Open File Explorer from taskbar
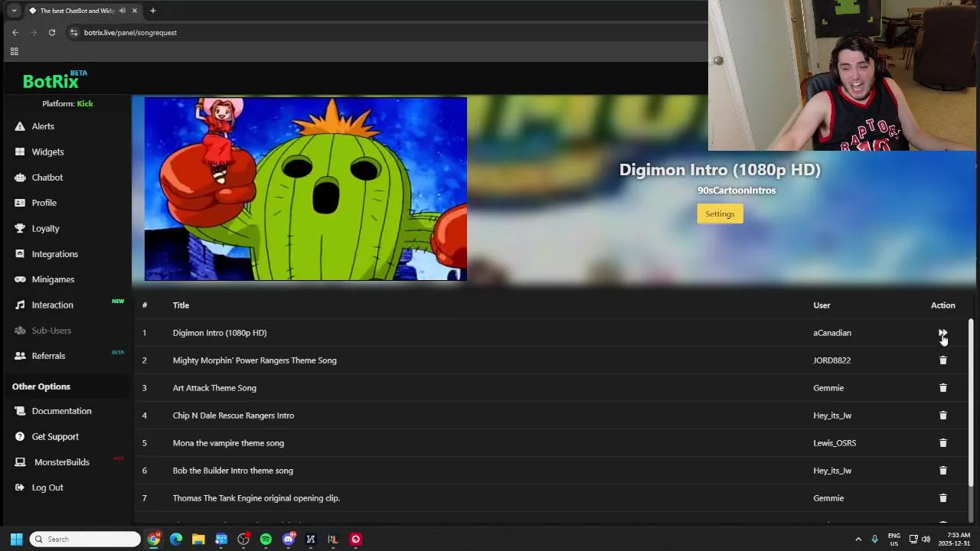The width and height of the screenshot is (980, 551). (x=198, y=539)
